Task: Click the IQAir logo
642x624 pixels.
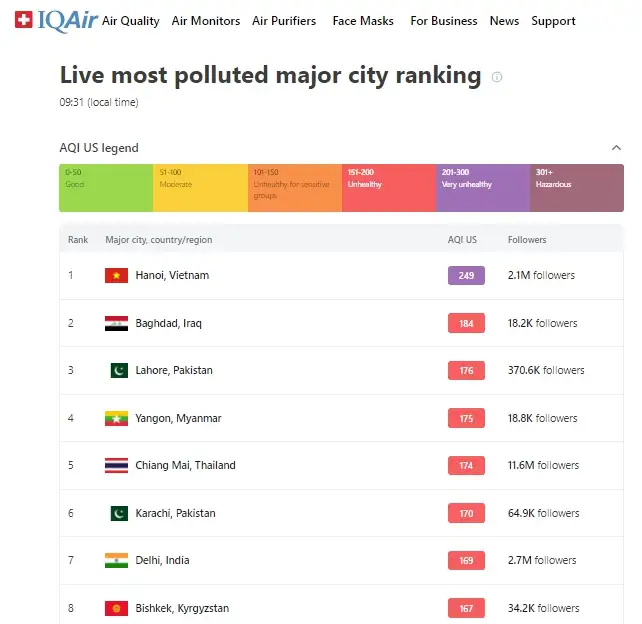Action: click(x=56, y=20)
